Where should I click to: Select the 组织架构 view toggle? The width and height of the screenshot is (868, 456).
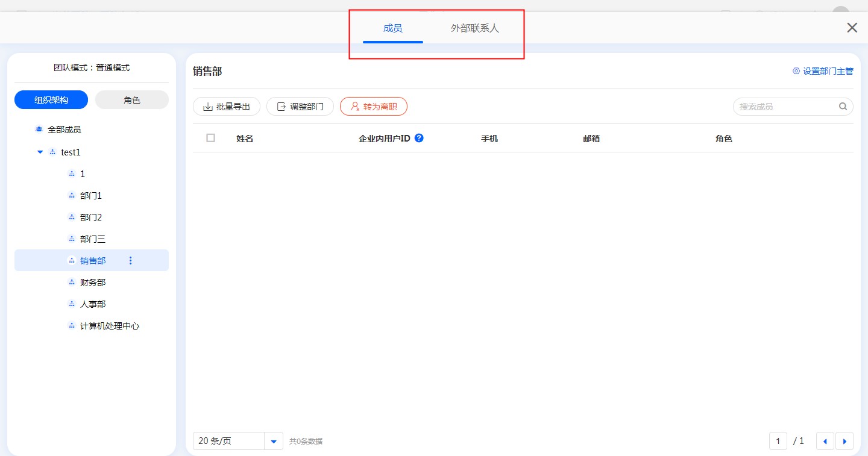tap(51, 100)
